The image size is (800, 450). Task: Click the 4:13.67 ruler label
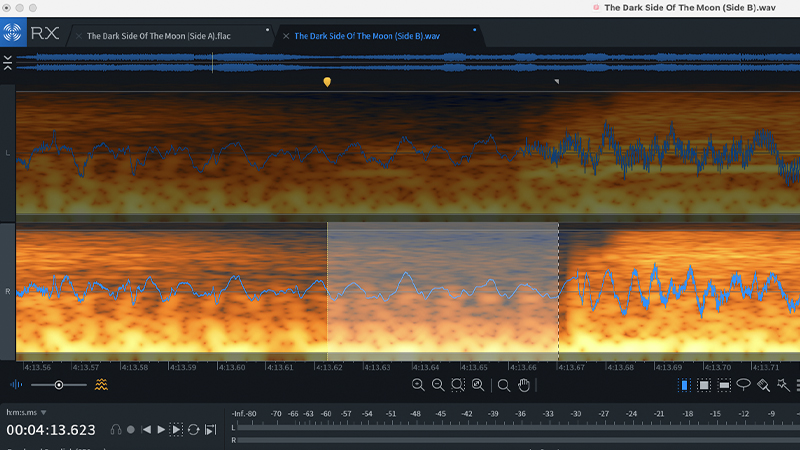coord(571,367)
